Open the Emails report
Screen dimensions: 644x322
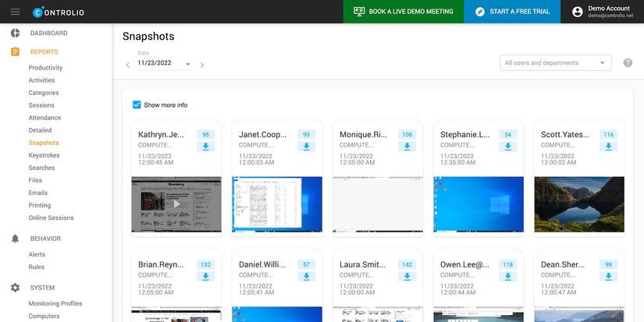[x=38, y=193]
